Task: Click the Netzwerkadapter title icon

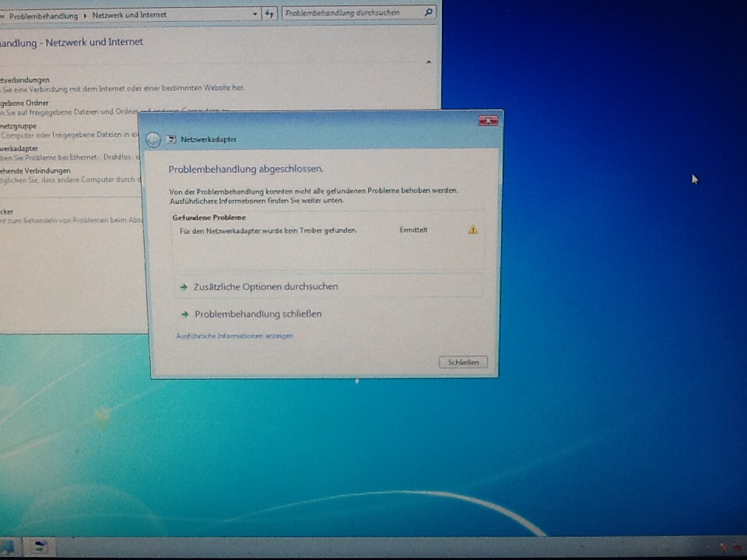Action: 171,139
